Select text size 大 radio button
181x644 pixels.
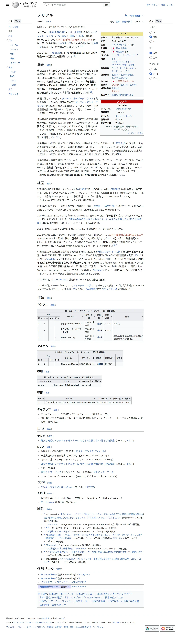coord(151,41)
